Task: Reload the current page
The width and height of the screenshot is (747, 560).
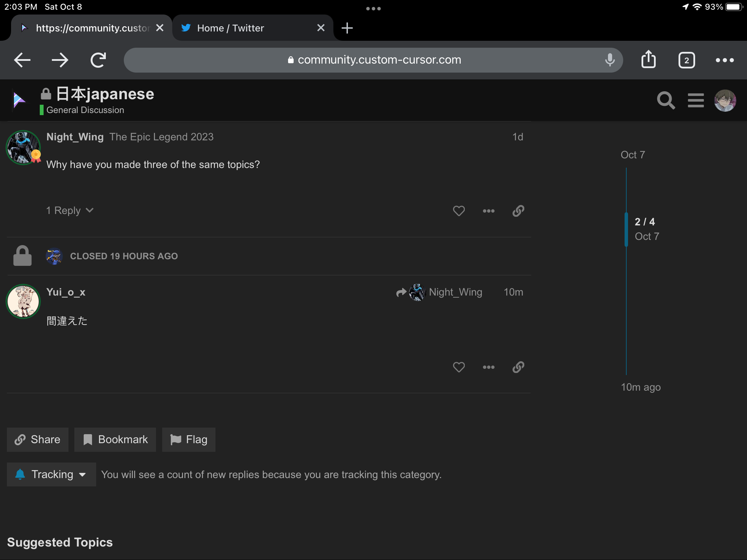Action: click(97, 60)
